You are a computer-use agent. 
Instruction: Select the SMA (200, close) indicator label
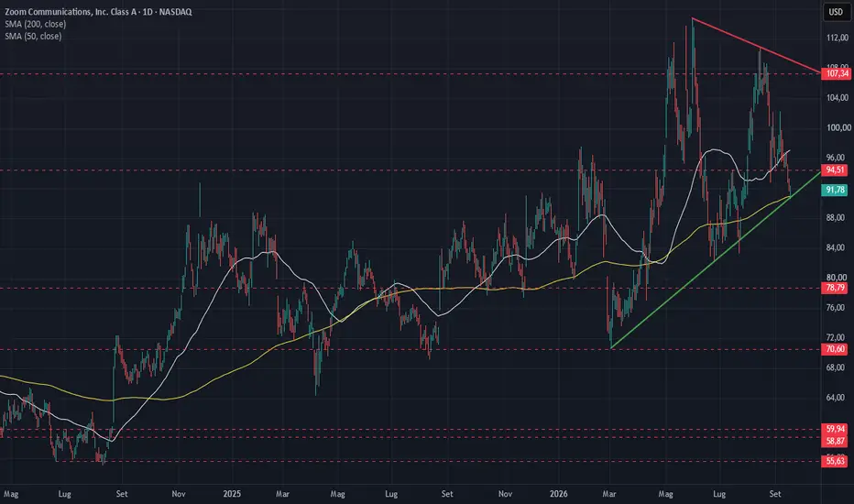point(36,24)
